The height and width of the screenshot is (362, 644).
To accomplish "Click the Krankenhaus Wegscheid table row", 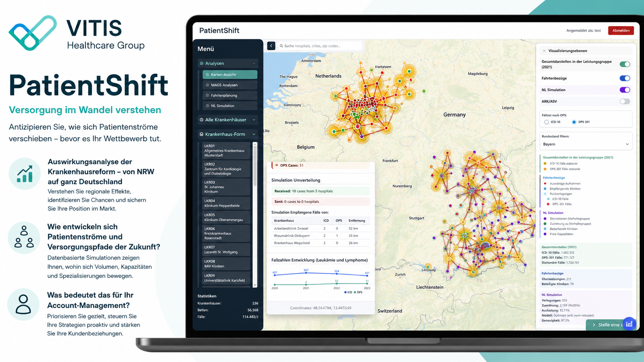I will click(320, 243).
